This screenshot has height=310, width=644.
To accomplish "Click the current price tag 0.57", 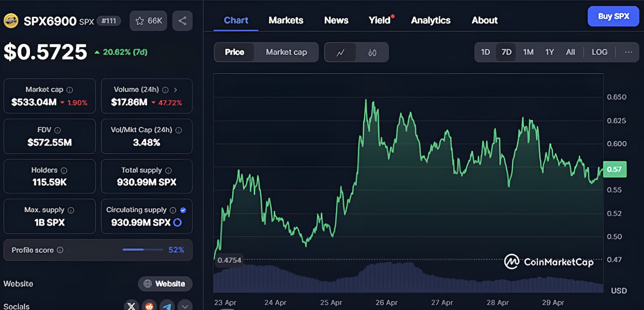I will pyautogui.click(x=614, y=170).
